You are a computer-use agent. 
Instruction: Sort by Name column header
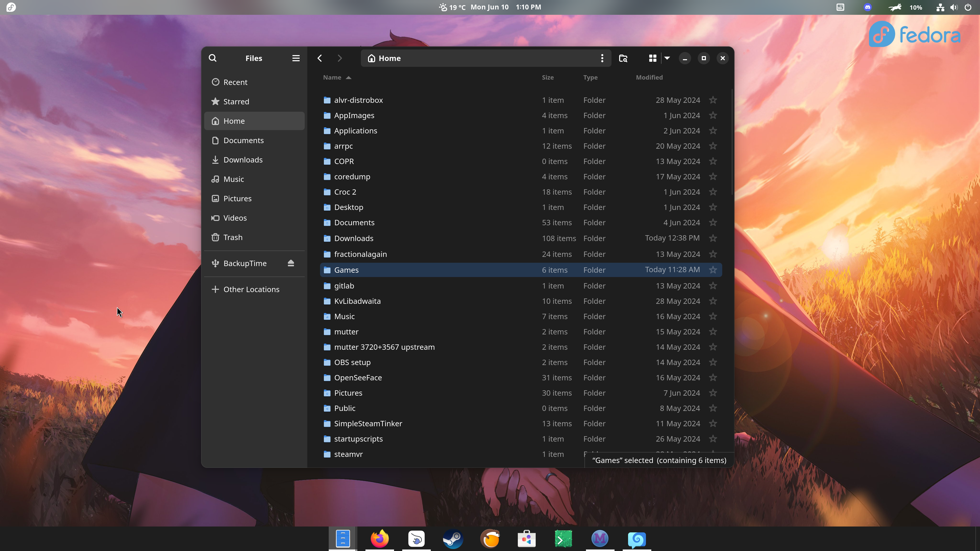[332, 78]
